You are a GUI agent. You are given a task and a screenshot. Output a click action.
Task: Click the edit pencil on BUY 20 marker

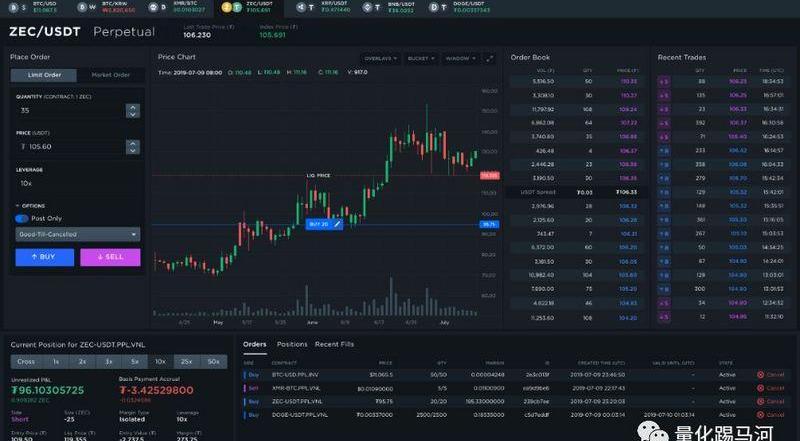point(338,224)
